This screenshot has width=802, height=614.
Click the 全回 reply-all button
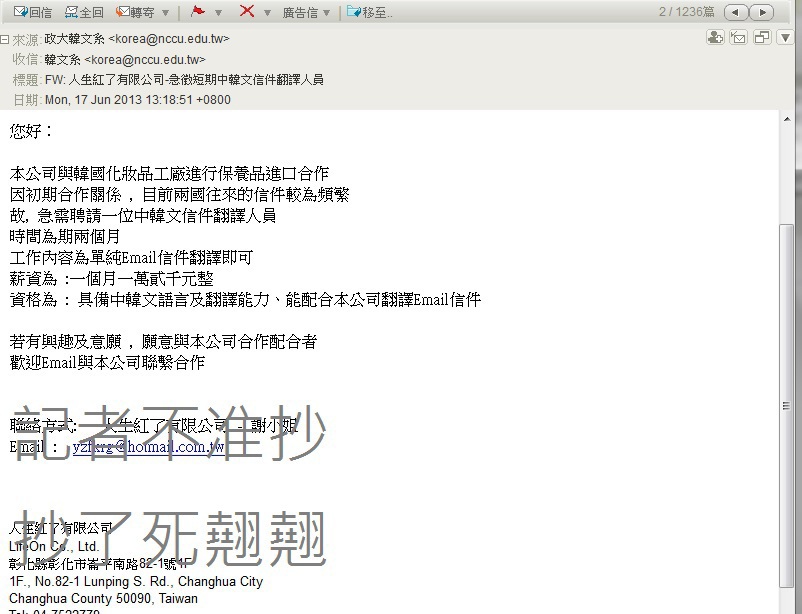(x=84, y=12)
